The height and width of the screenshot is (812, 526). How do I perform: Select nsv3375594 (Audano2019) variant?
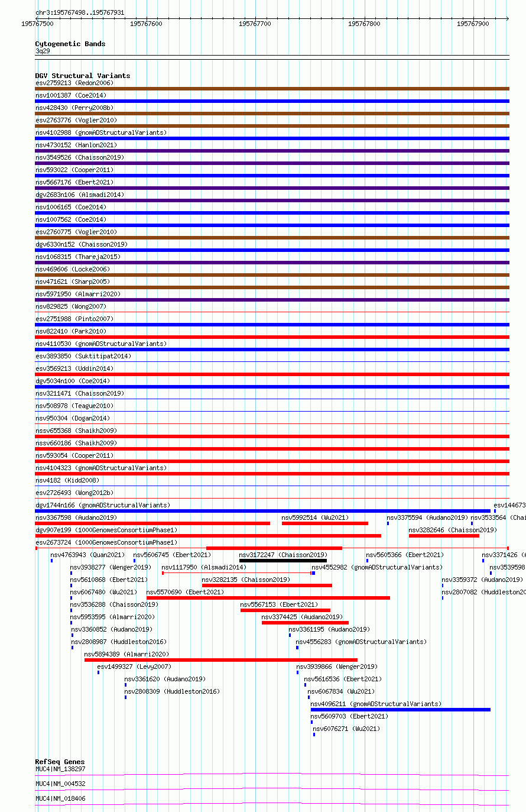(x=428, y=517)
